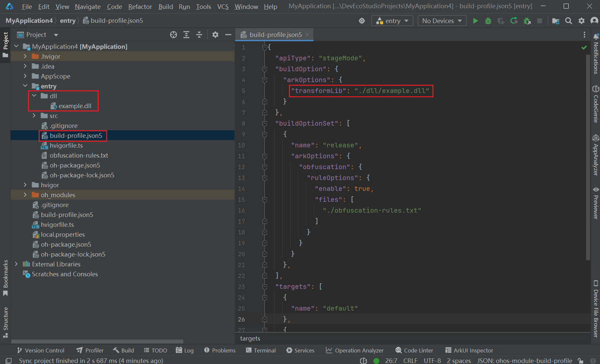The width and height of the screenshot is (600, 364).
Task: Open the entry module configuration dropdown
Action: (392, 21)
